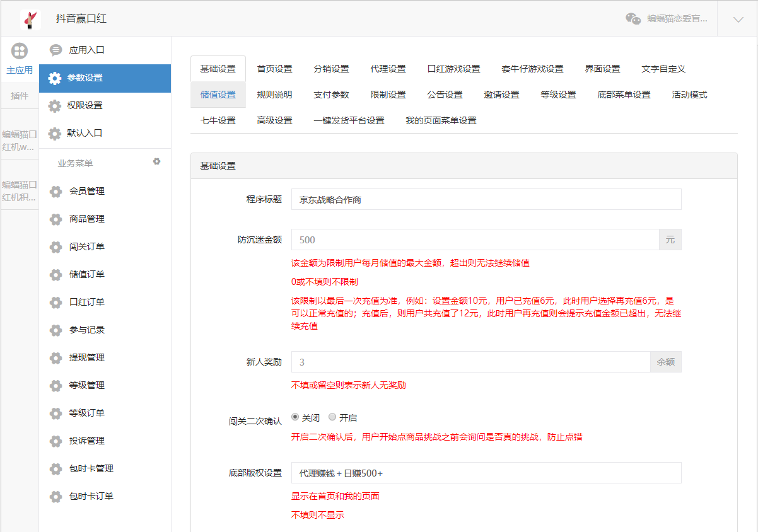Open 底部菜单设置 tab
Screen dimensions: 758x532
click(x=624, y=95)
